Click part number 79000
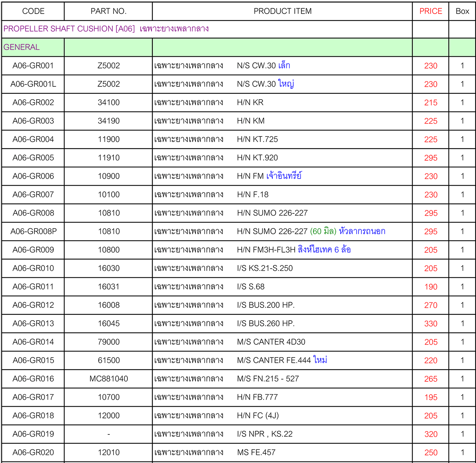The width and height of the screenshot is (476, 463). 108,342
